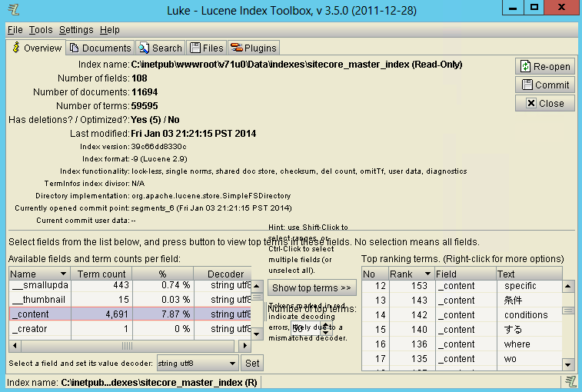Viewport: 582px width, 392px height.
Task: Select the term 'wo' row
Action: [x=462, y=359]
